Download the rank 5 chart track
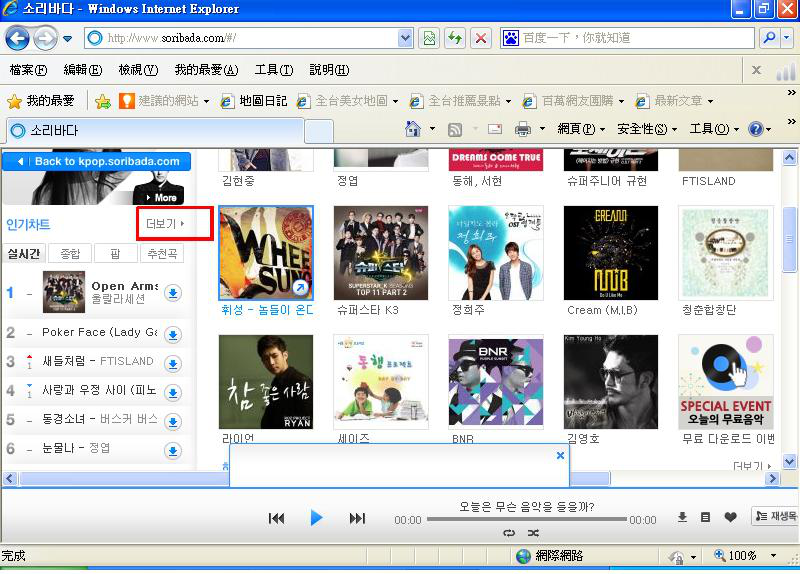Screen dimensions: 800x574 [x=173, y=422]
